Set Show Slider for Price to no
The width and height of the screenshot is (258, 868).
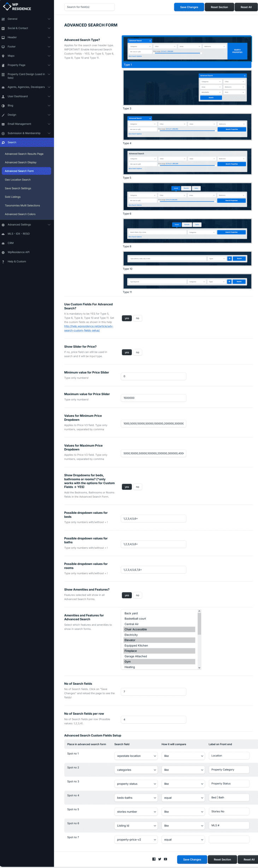[x=137, y=352]
